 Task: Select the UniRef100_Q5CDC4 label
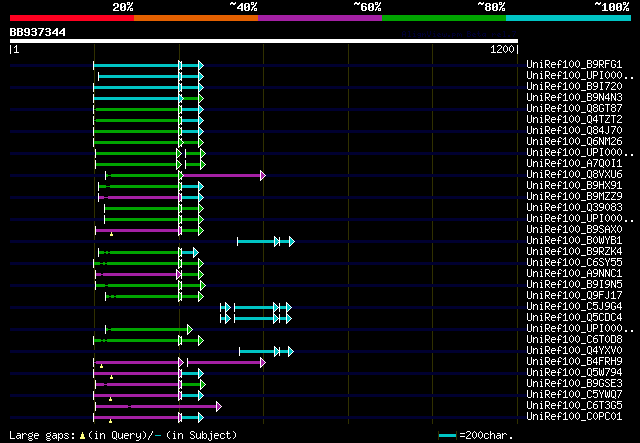574,318
